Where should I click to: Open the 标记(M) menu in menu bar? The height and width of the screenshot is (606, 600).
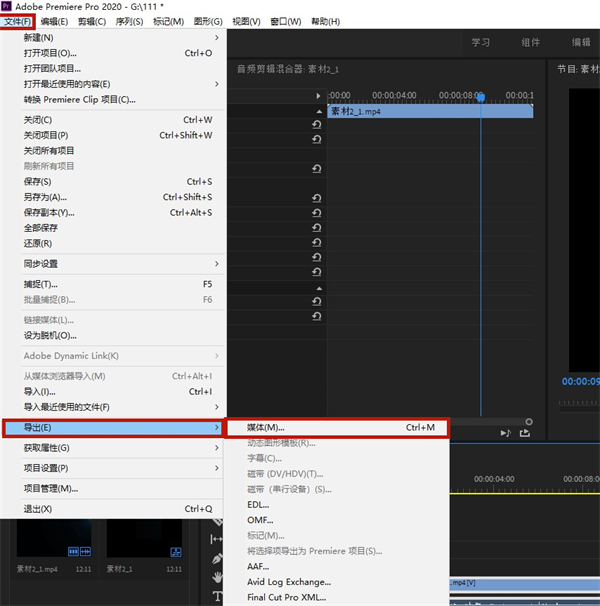coord(169,22)
